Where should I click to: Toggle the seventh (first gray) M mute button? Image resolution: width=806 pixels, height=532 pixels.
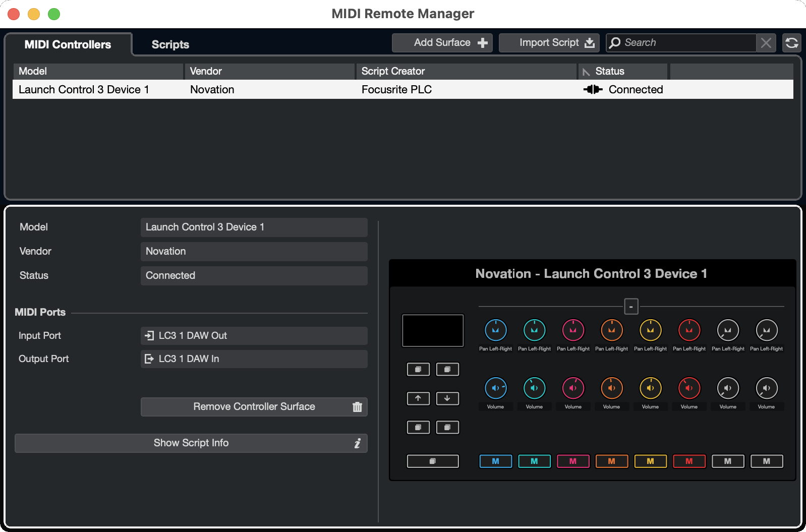click(x=728, y=461)
